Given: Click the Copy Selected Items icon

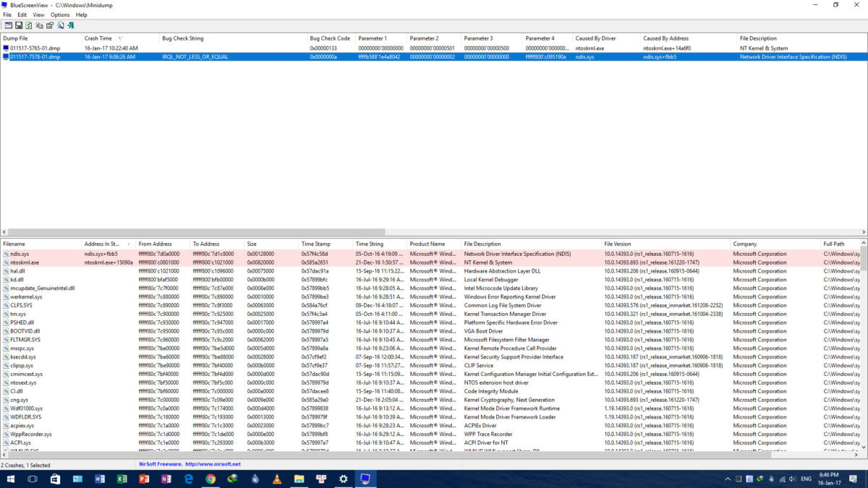Looking at the screenshot, I should [39, 25].
